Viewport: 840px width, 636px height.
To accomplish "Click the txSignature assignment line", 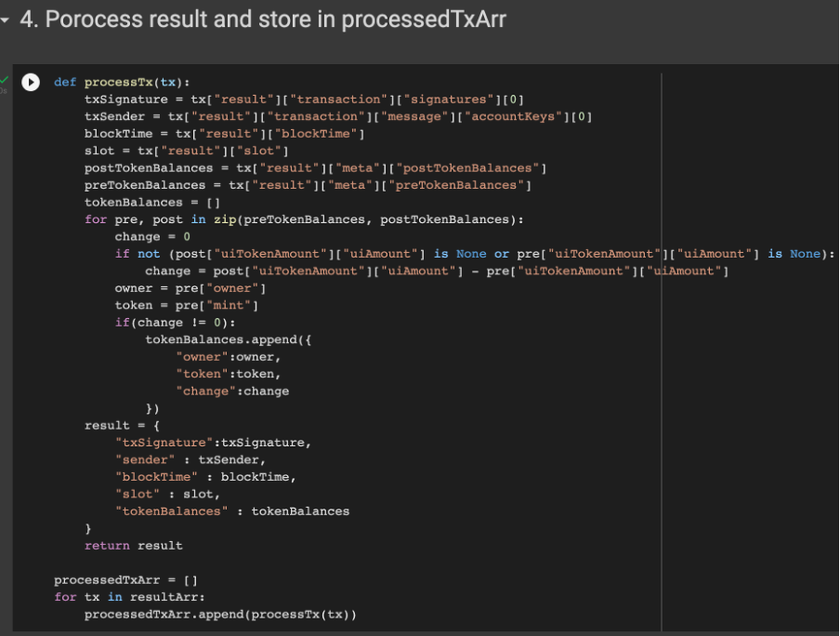I will pyautogui.click(x=304, y=99).
